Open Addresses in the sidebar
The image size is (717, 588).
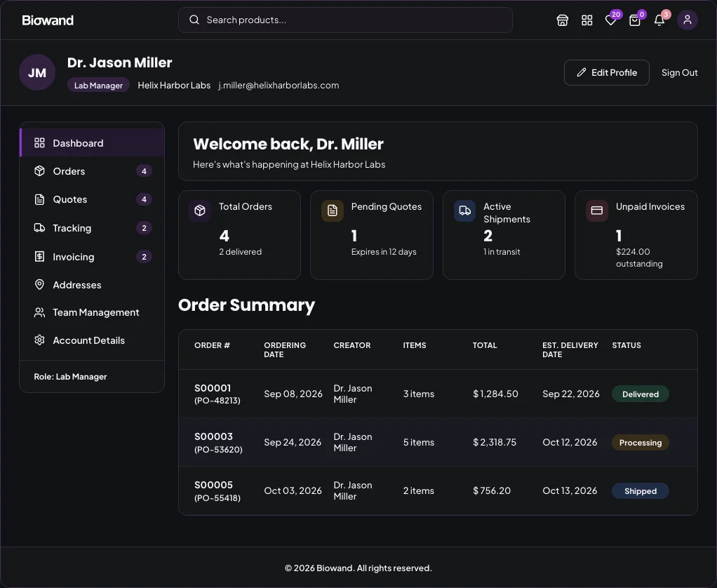coord(92,284)
